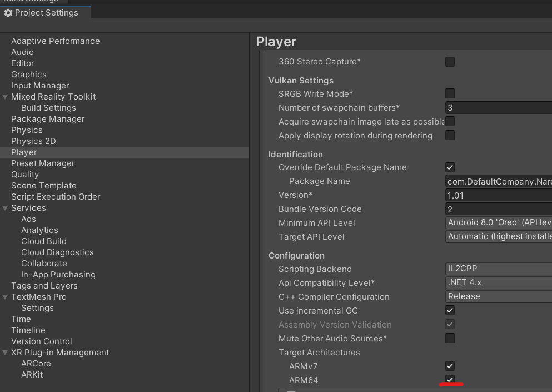The width and height of the screenshot is (552, 392).
Task: Open Scene Template settings
Action: pyautogui.click(x=44, y=186)
